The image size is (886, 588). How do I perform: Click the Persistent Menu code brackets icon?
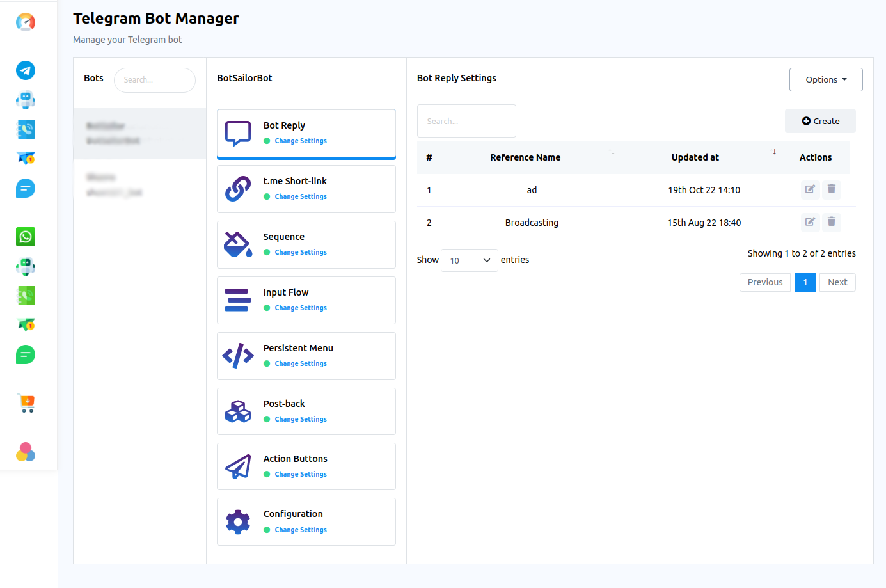[x=238, y=356]
